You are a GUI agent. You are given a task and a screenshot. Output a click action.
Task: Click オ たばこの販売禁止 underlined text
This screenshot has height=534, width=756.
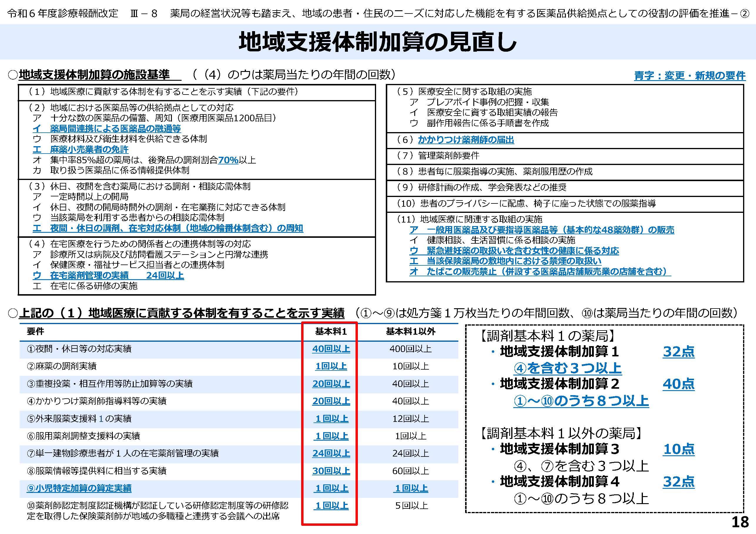pos(540,272)
